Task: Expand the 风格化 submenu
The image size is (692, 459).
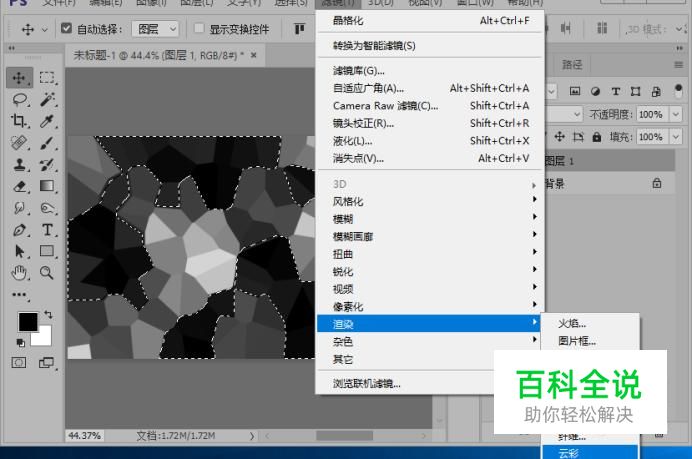Action: click(x=430, y=201)
